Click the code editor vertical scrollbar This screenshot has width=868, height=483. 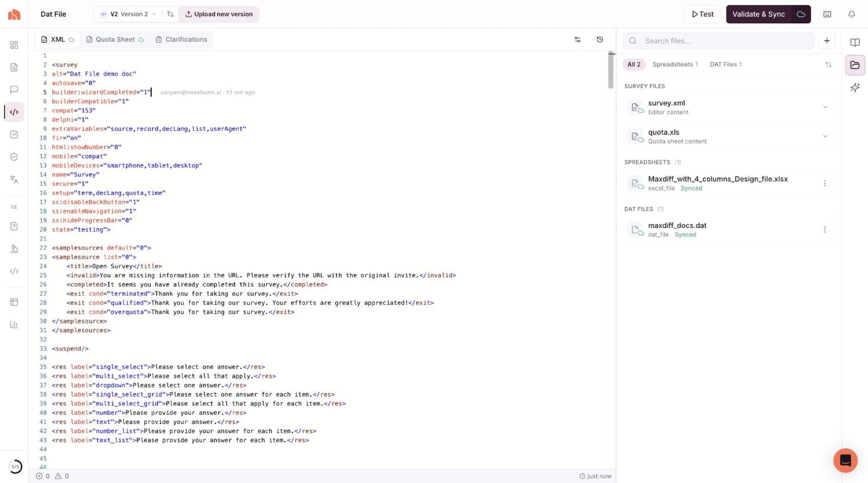pyautogui.click(x=611, y=71)
